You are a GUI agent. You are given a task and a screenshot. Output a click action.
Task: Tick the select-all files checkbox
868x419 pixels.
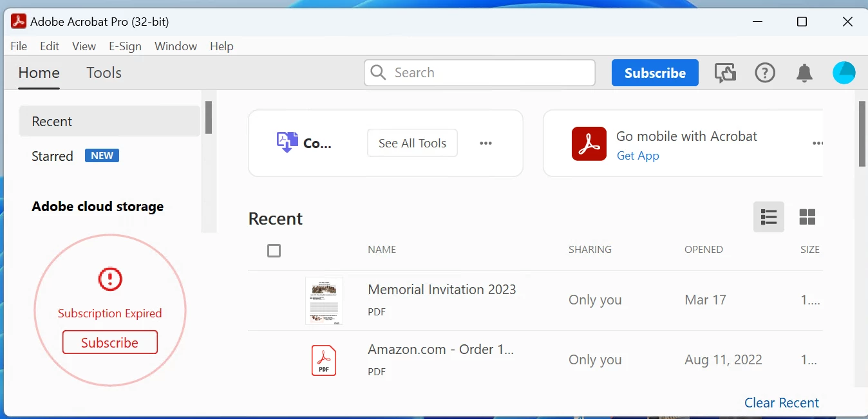pos(274,250)
